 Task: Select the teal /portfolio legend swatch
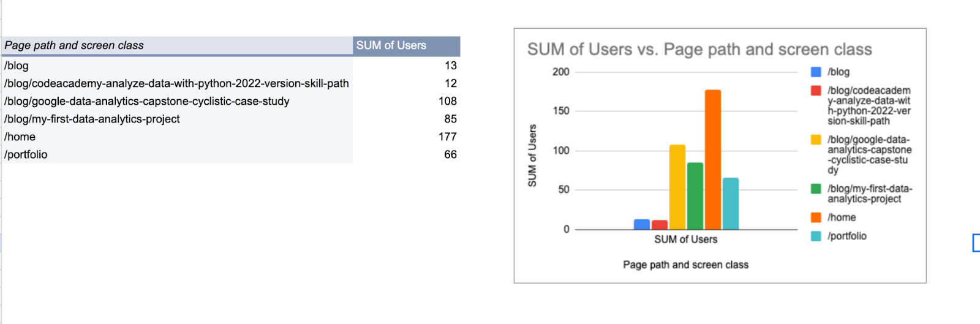click(x=816, y=236)
